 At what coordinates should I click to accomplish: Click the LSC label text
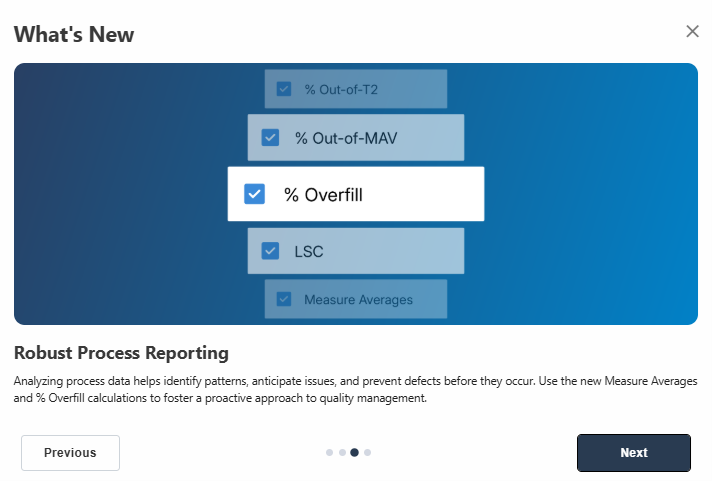point(309,251)
